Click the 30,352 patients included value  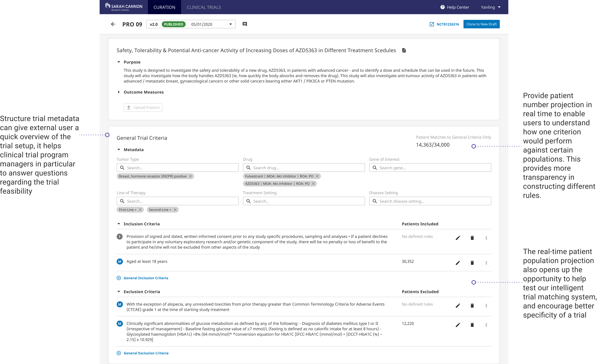[x=408, y=262]
